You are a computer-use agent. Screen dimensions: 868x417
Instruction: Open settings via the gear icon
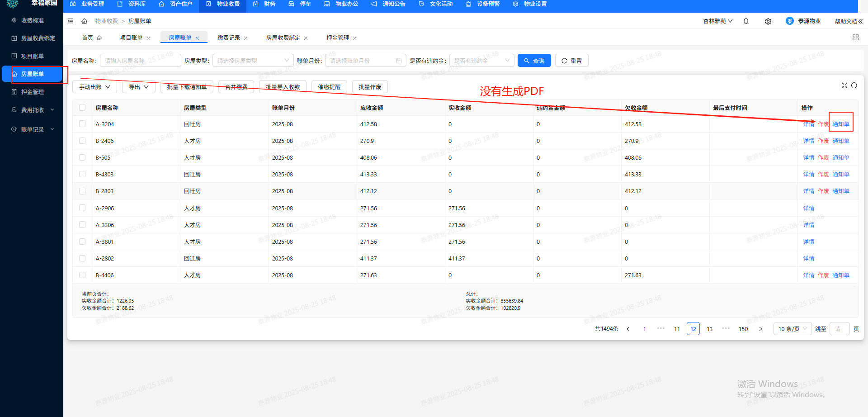pos(768,21)
